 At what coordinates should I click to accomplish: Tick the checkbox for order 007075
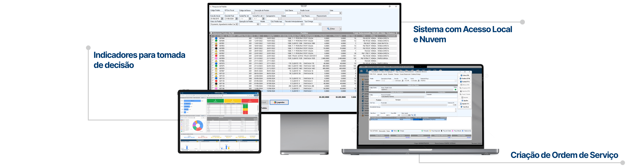tap(213, 66)
